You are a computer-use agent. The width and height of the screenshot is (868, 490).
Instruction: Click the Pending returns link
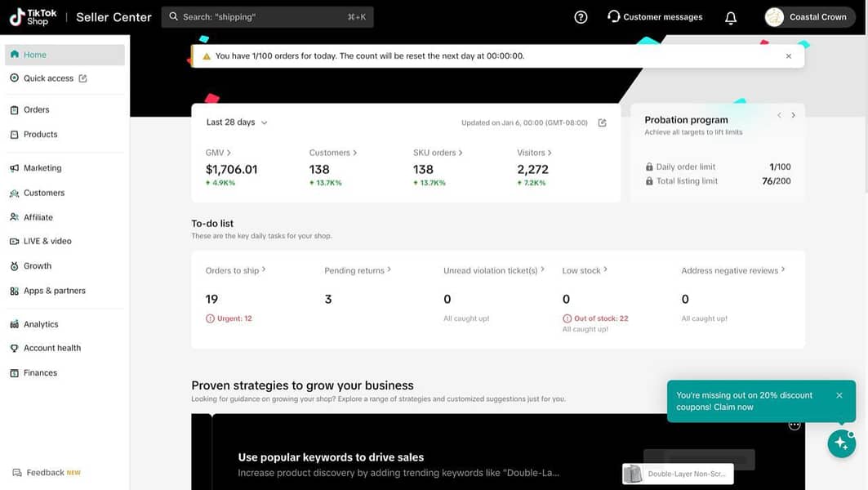[357, 270]
